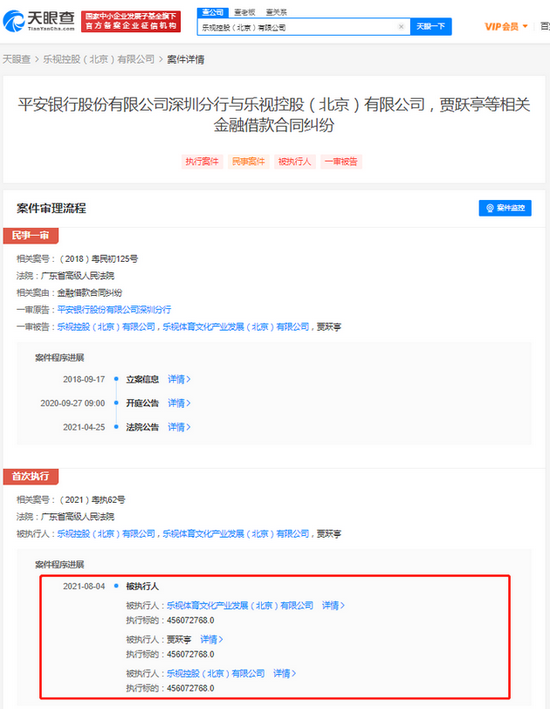Click inside the company search field
Image resolution: width=550 pixels, height=709 pixels.
pos(298,27)
